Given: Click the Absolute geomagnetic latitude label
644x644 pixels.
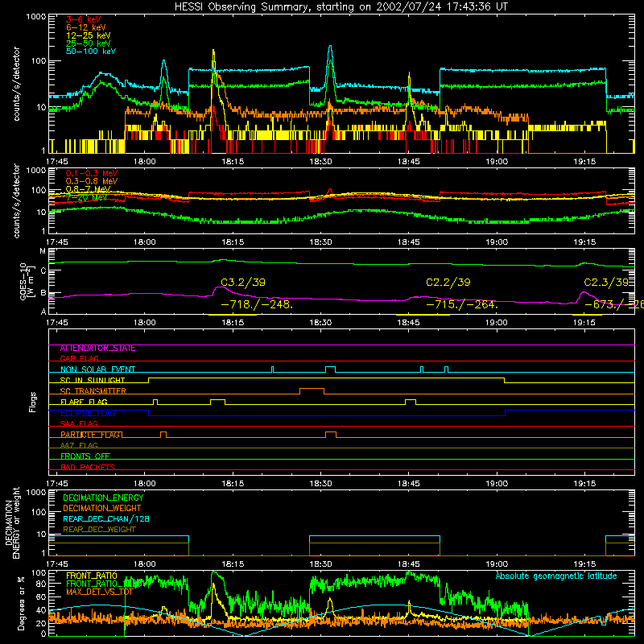Looking at the screenshot, I should (x=556, y=576).
